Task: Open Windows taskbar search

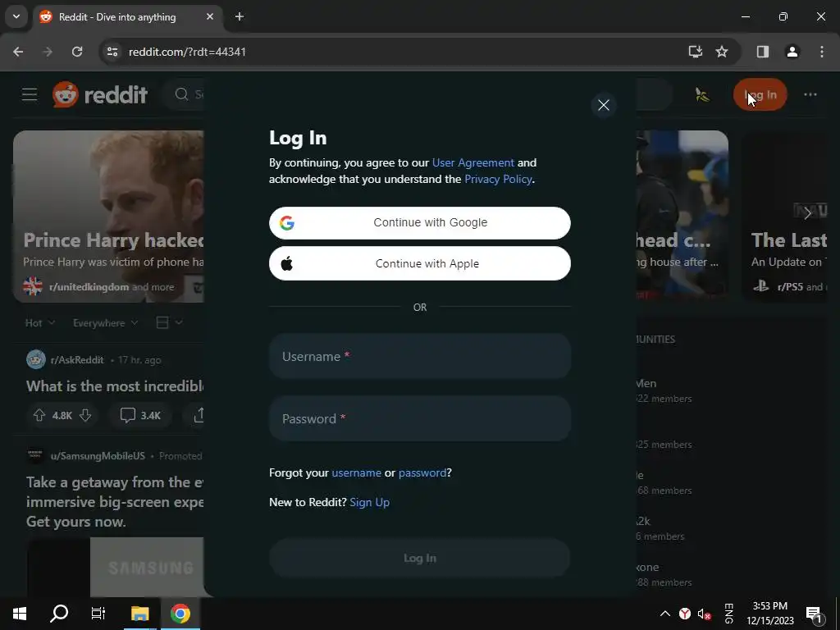Action: pyautogui.click(x=59, y=614)
